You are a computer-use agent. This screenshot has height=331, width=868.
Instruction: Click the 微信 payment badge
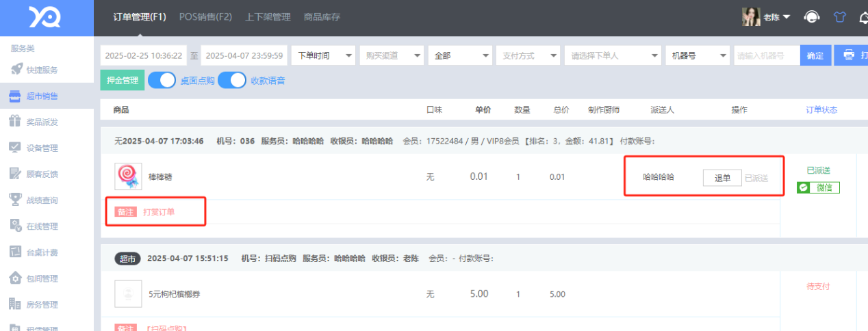(818, 187)
